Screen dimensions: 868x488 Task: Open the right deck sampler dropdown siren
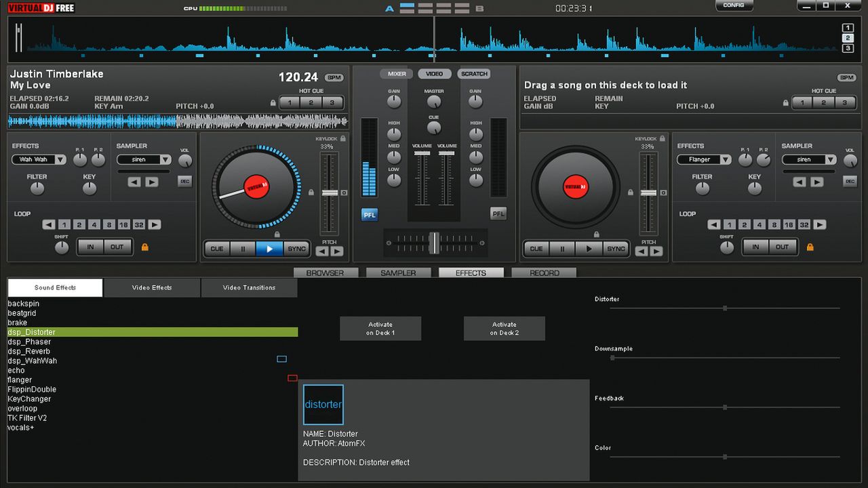809,160
